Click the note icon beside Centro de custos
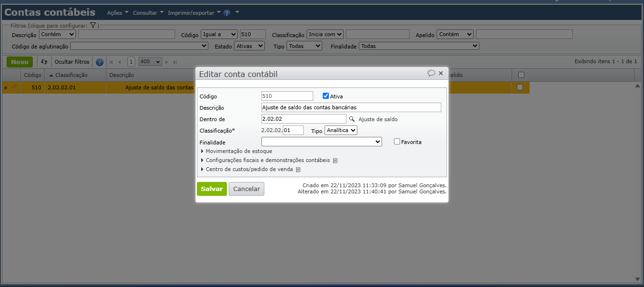This screenshot has width=644, height=287. (298, 170)
